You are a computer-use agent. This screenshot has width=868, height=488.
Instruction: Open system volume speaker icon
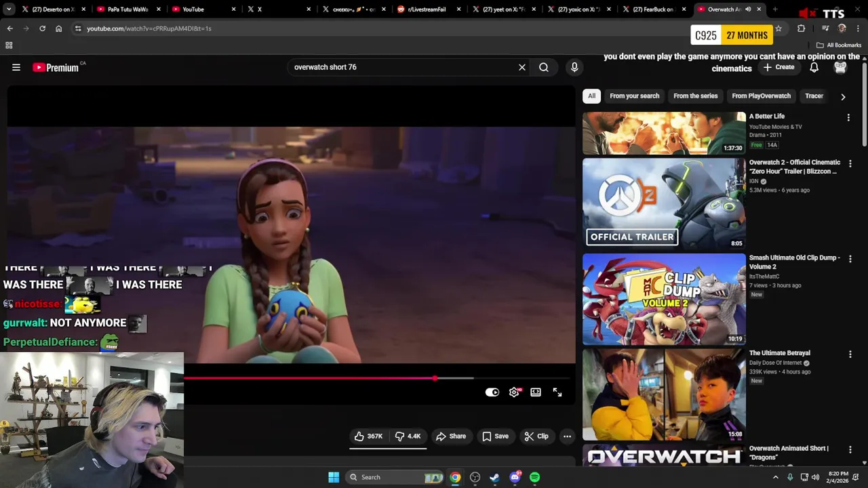coord(815,477)
